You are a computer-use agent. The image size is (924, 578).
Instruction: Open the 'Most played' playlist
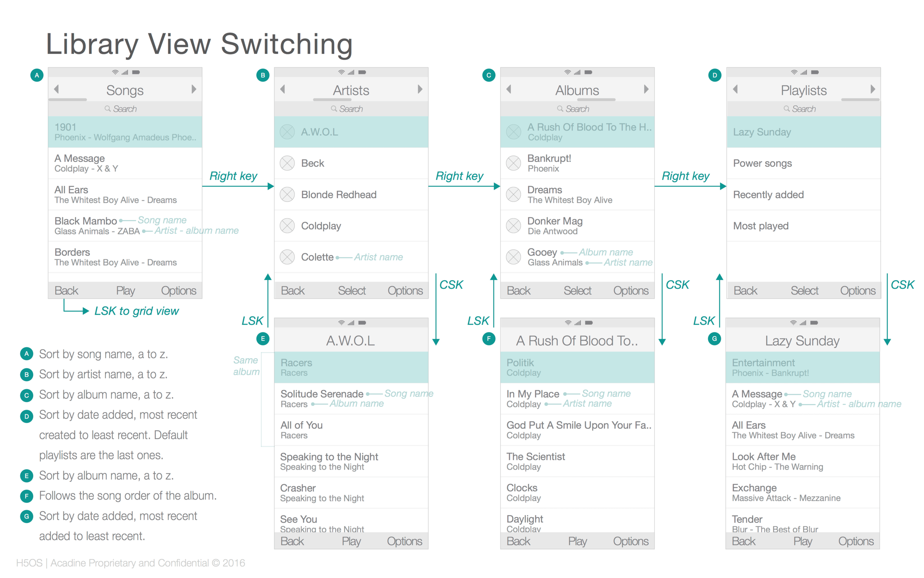(803, 226)
